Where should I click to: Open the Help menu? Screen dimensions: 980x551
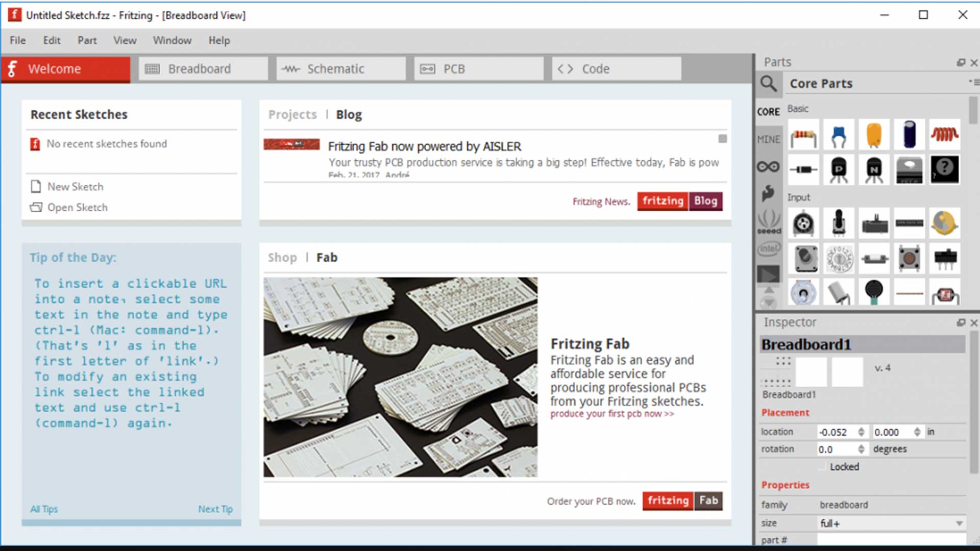tap(219, 40)
